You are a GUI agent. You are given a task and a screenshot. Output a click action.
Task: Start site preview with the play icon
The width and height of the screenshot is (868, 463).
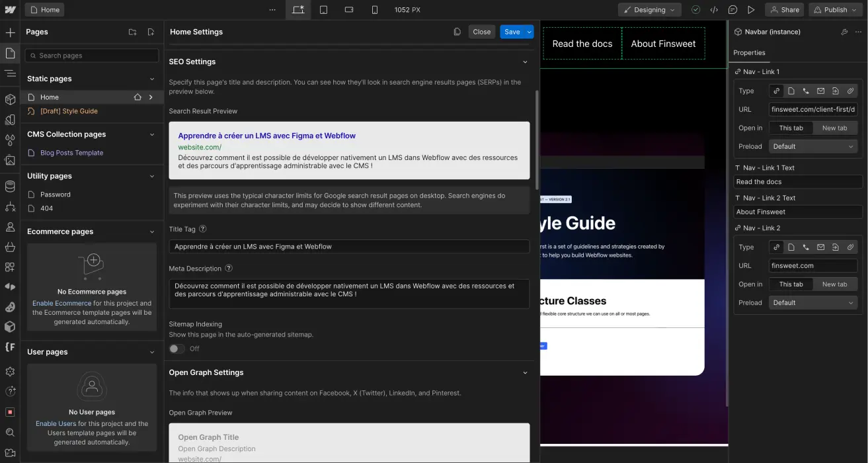tap(752, 9)
